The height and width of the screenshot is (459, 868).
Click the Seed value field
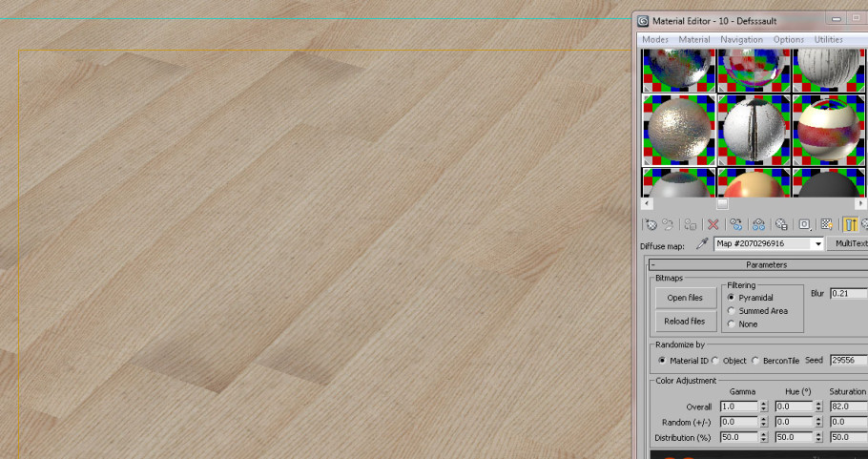tap(849, 360)
